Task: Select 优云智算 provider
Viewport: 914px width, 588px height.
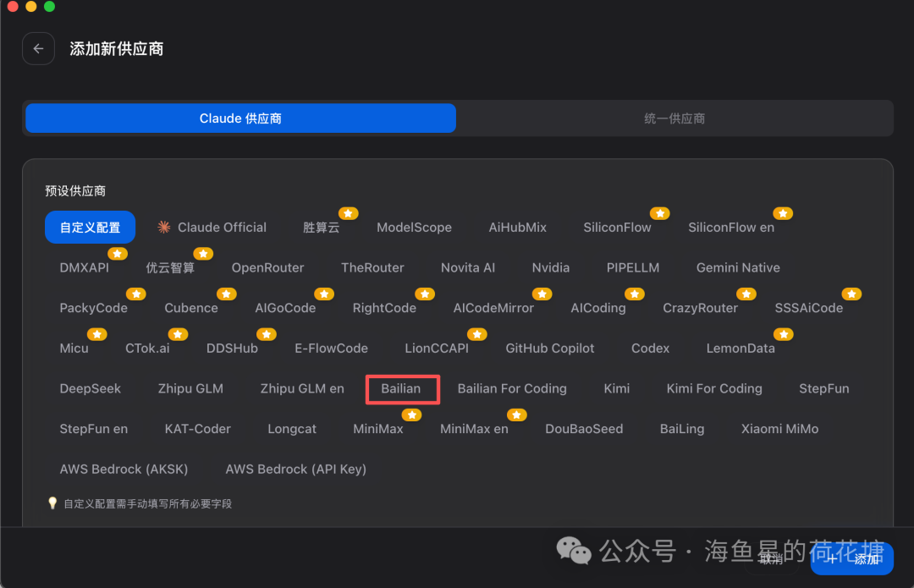Action: [x=170, y=267]
